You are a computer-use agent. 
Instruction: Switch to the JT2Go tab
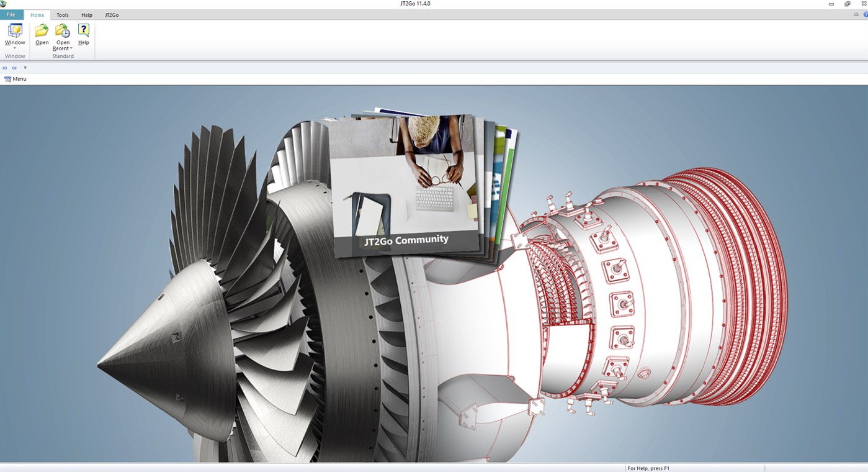[x=112, y=15]
